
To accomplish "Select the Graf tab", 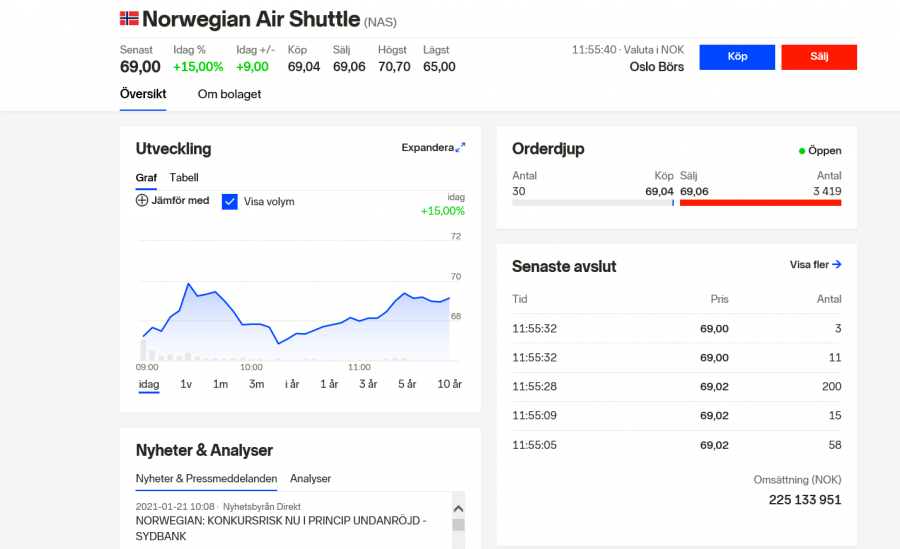I will point(146,177).
